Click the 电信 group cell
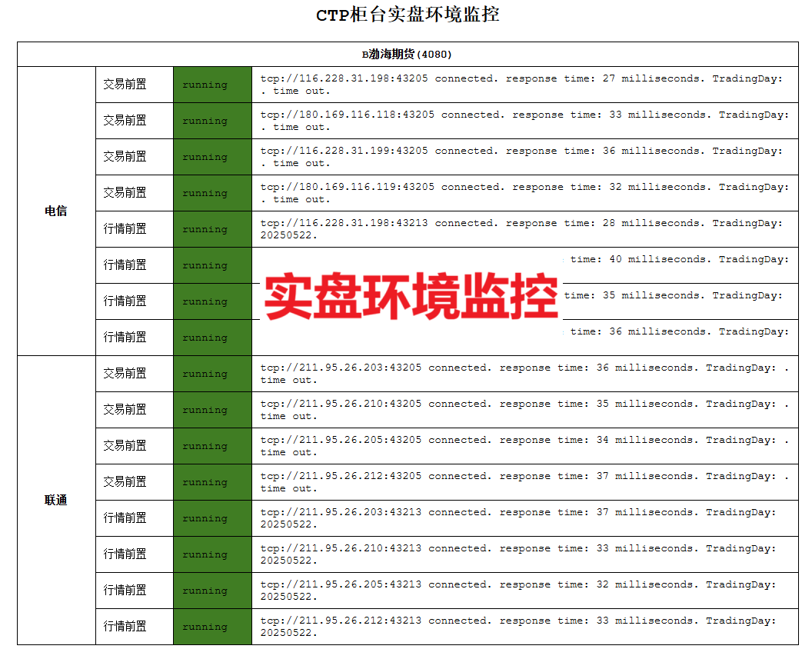Image resolution: width=812 pixels, height=649 pixels. (56, 211)
